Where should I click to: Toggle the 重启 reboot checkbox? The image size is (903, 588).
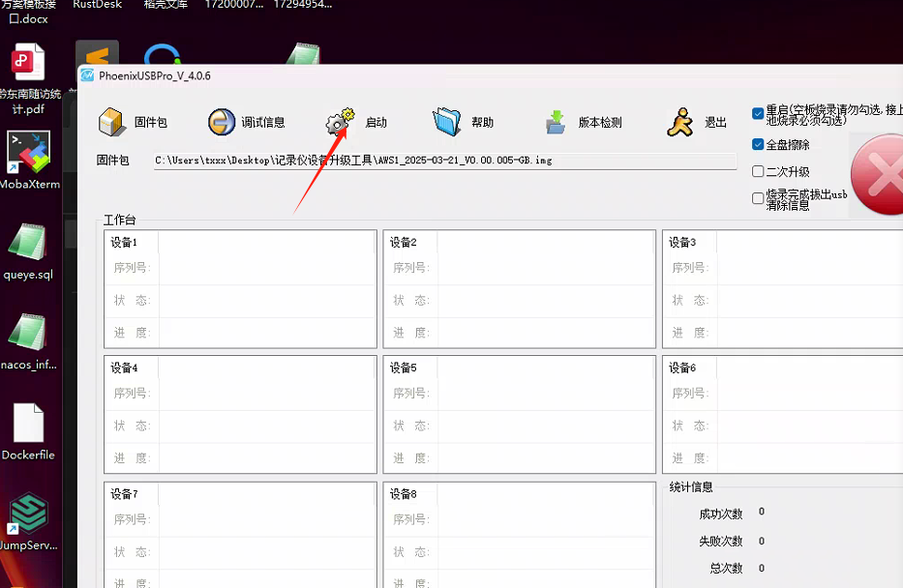point(758,113)
